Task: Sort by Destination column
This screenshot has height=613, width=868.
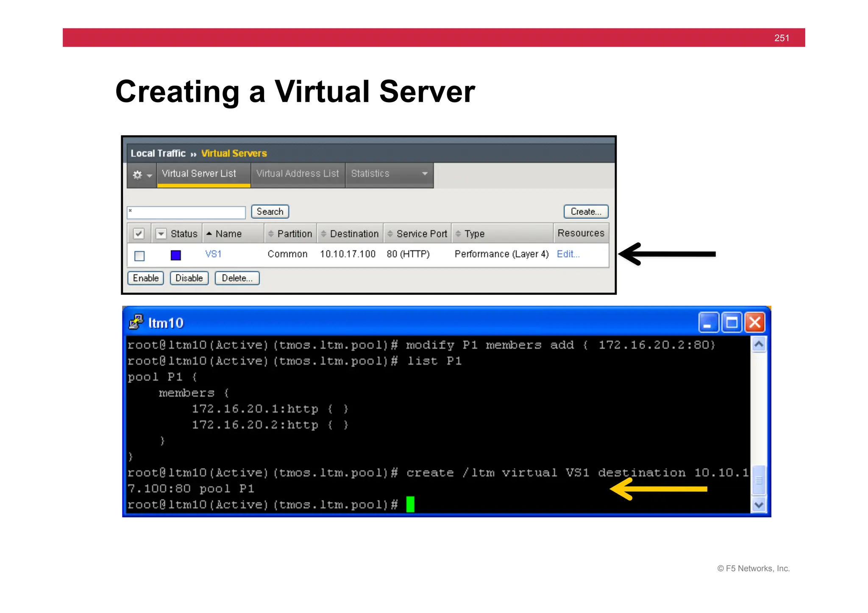Action: click(x=350, y=233)
